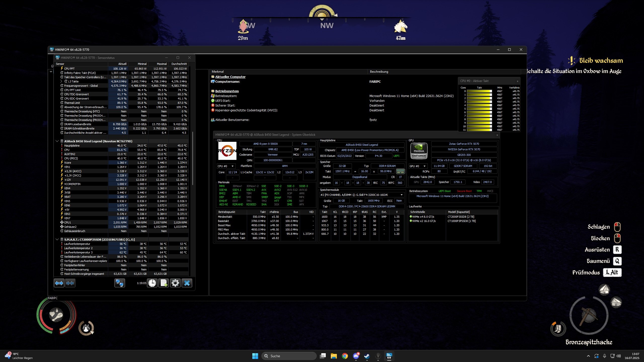The image size is (644, 362).
Task: Open remote monitoring network computers button
Action: [x=119, y=283]
